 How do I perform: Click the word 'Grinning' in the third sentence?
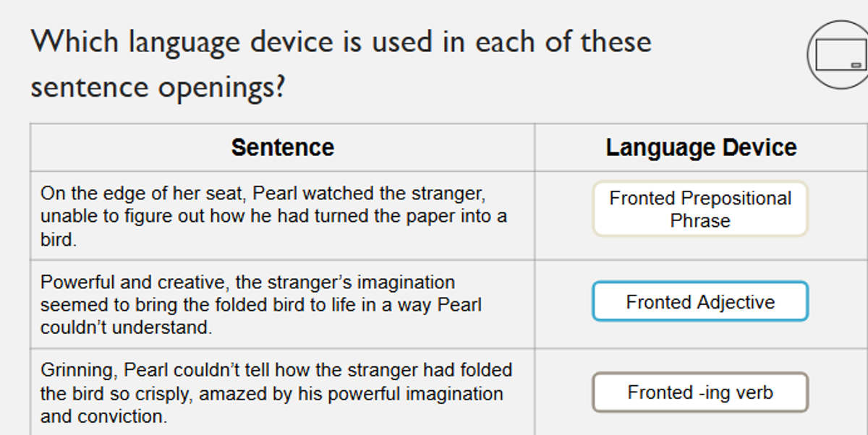tap(77, 371)
